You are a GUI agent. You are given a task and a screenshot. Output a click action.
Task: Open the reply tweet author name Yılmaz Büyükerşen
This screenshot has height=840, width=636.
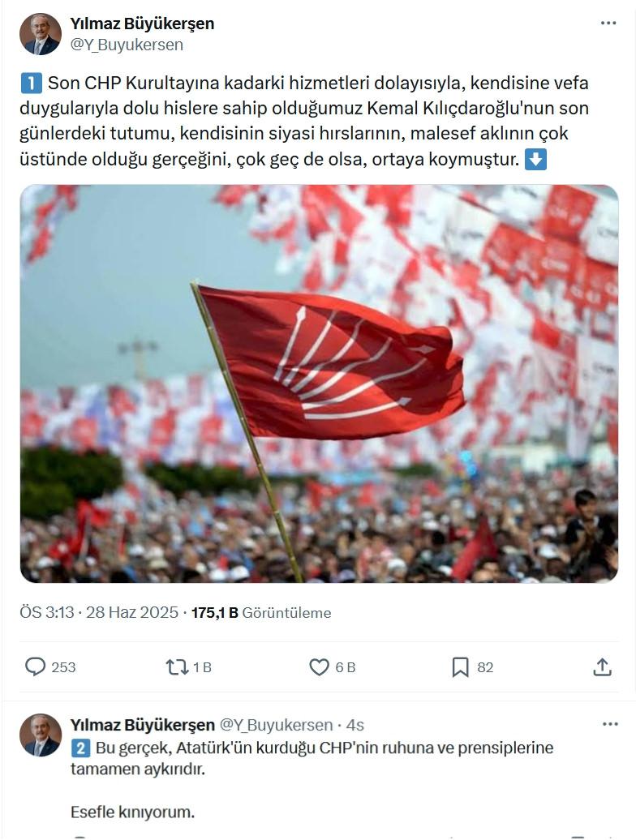pyautogui.click(x=143, y=725)
